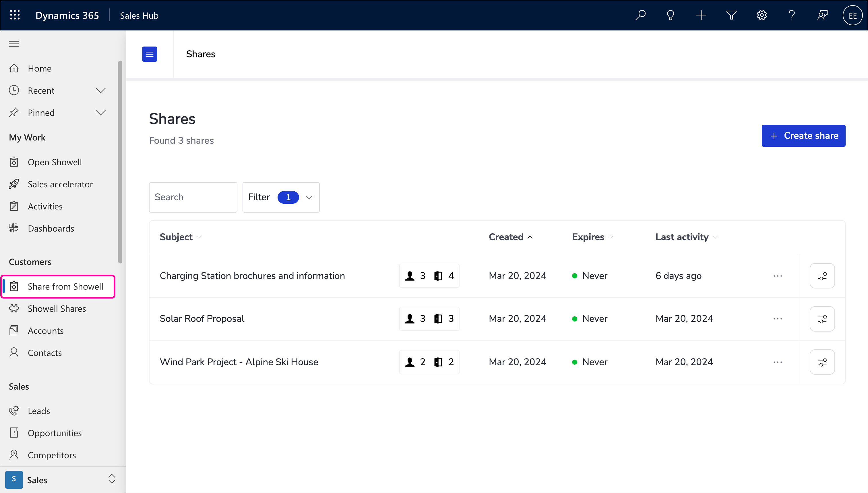Open the settings gear icon

click(x=762, y=15)
